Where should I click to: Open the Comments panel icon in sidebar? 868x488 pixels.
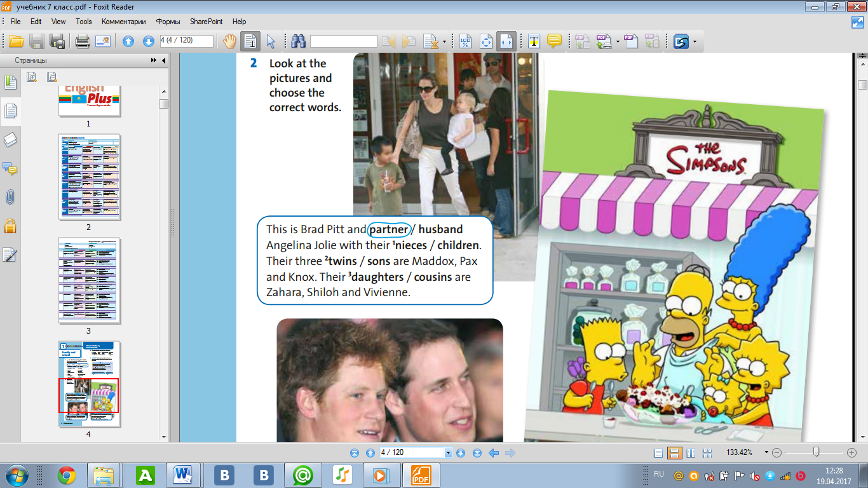coord(10,168)
